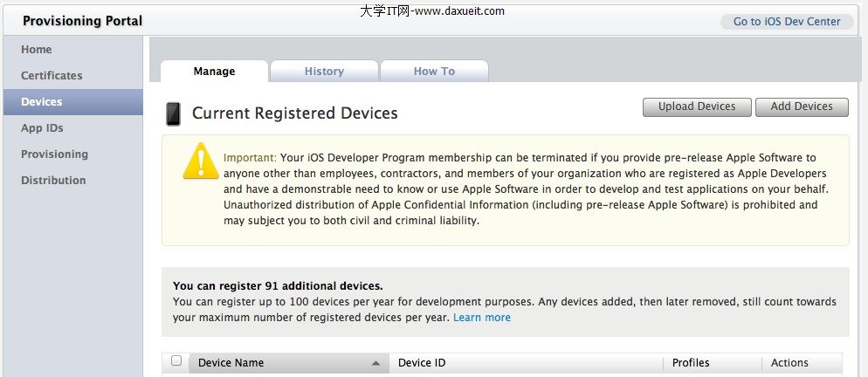
Task: Toggle the select-all devices checkbox
Action: click(x=176, y=361)
